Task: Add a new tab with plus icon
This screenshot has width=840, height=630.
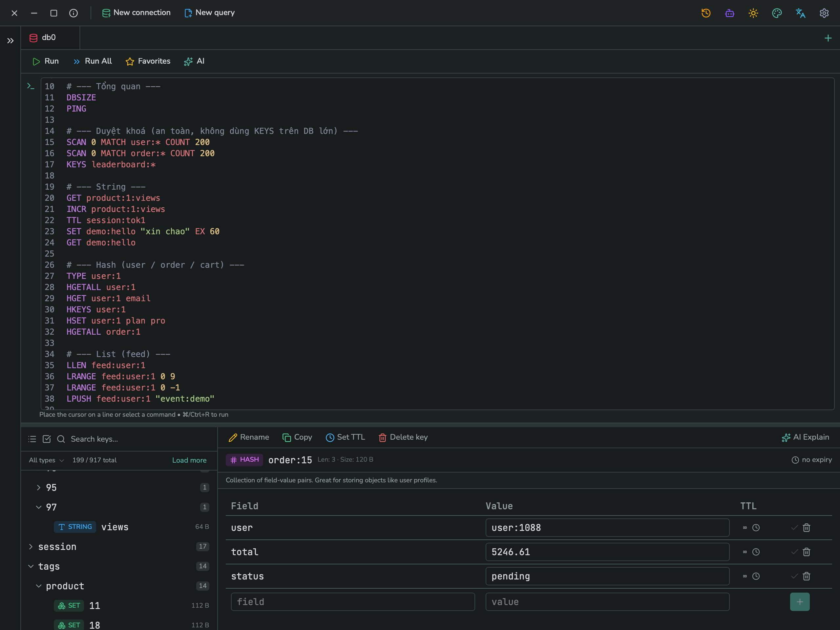Action: click(828, 38)
